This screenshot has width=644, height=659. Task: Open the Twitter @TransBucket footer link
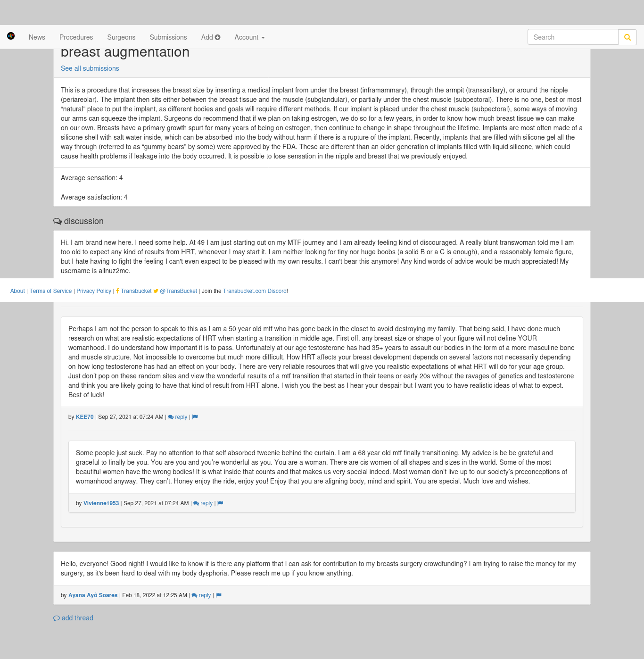175,291
